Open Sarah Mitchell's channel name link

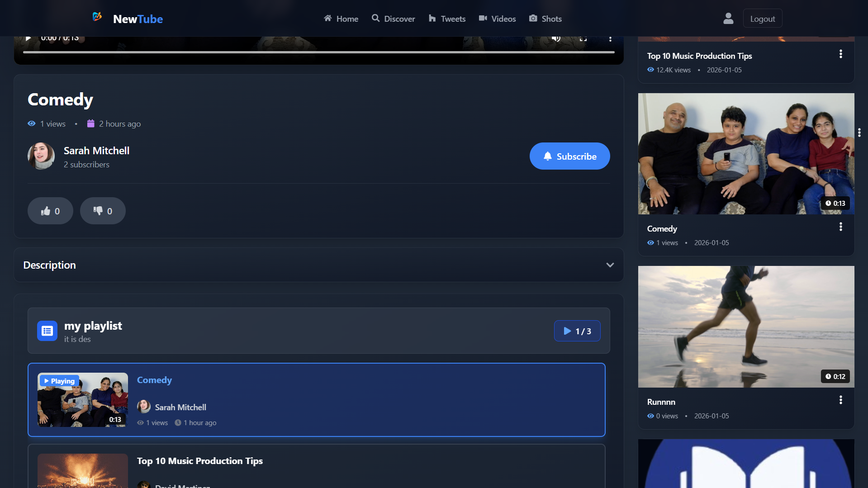point(96,151)
